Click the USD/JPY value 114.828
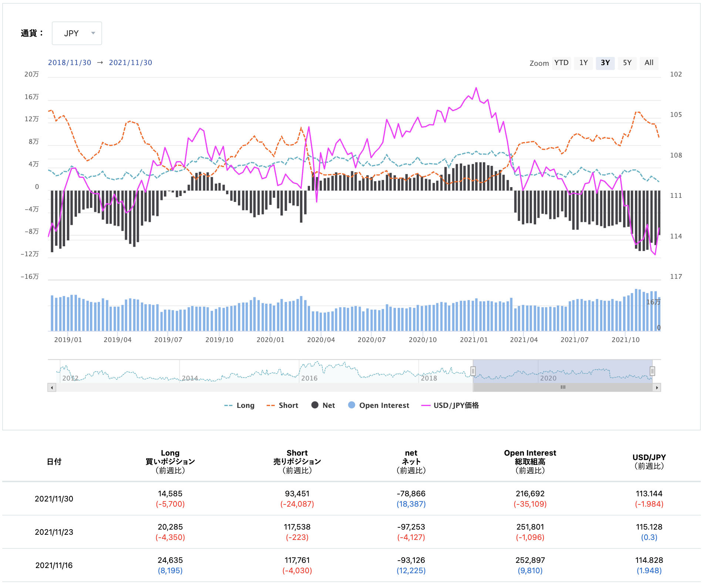This screenshot has height=588, width=703. (x=649, y=560)
